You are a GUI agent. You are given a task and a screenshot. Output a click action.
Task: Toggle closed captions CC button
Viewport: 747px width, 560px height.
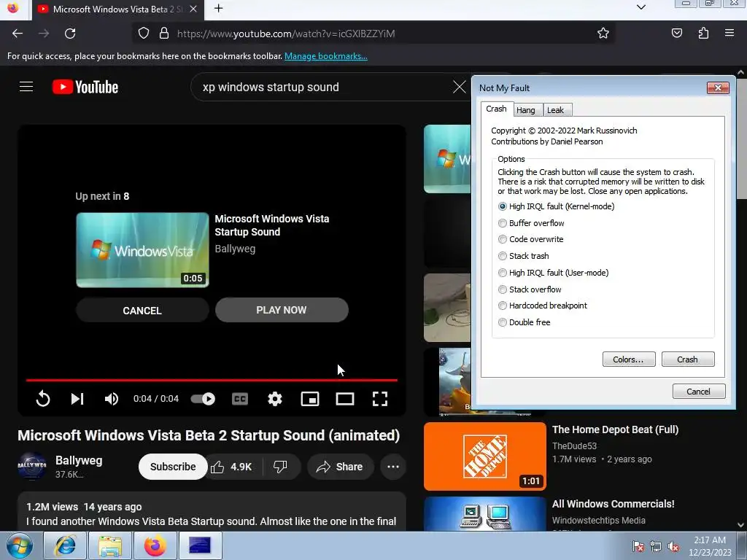(x=239, y=399)
